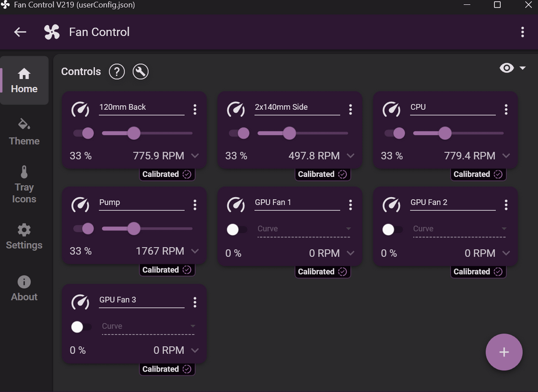This screenshot has width=538, height=392.
Task: Click the purple plus add button
Action: click(504, 352)
